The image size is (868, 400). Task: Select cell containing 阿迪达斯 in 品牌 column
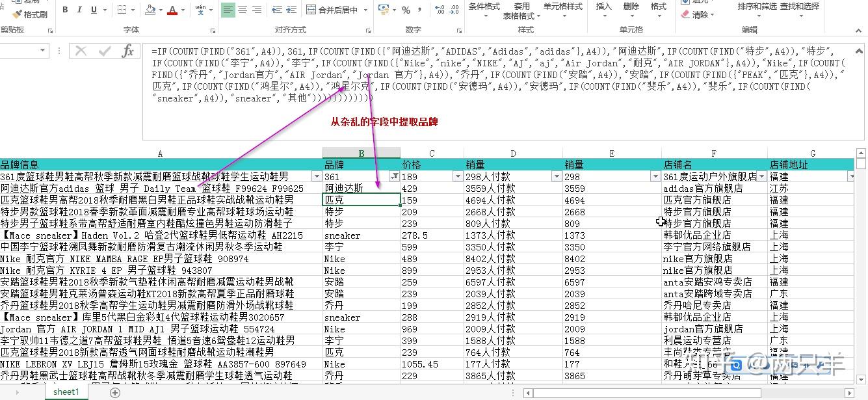pyautogui.click(x=362, y=189)
